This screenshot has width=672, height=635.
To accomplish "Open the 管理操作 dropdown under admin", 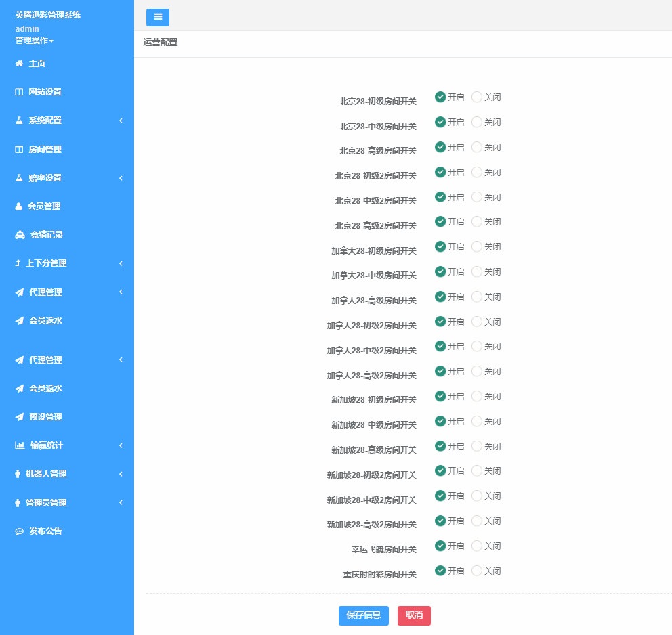I will [x=34, y=41].
